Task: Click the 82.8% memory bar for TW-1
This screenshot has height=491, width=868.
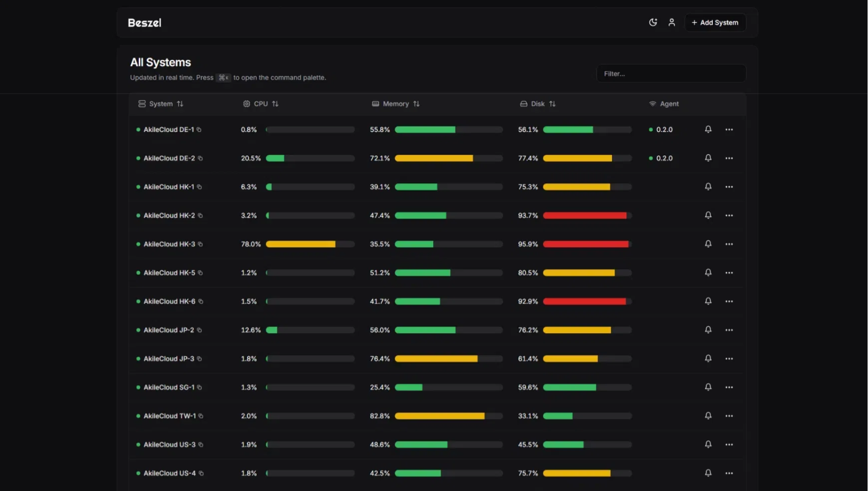Action: point(449,416)
